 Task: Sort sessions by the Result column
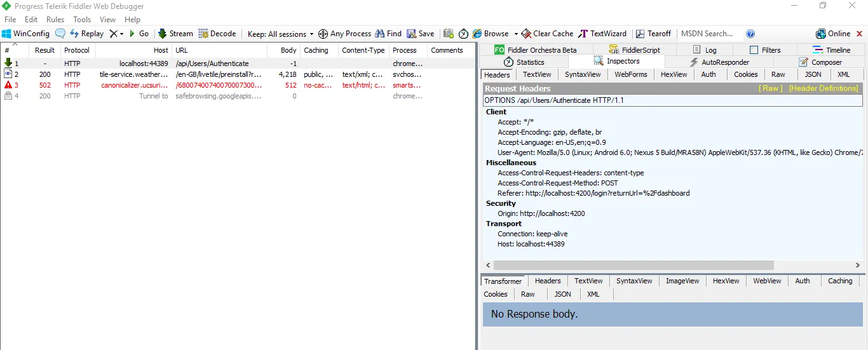pyautogui.click(x=44, y=50)
